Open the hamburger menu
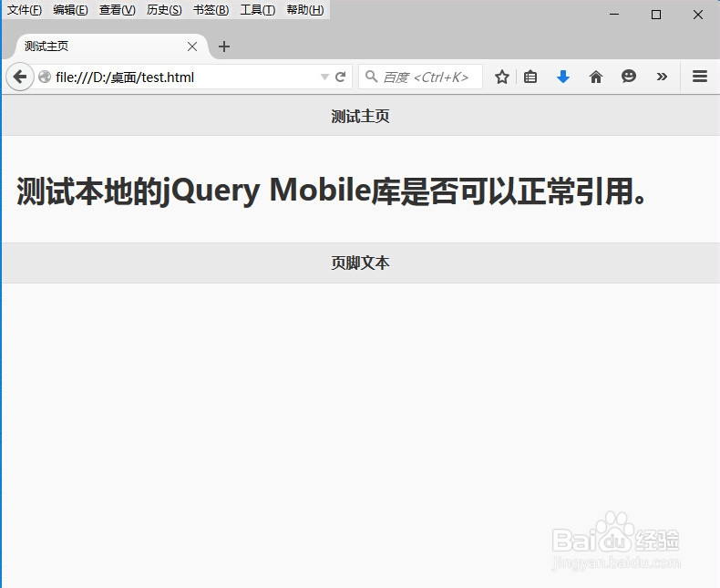720x588 pixels. coord(700,77)
